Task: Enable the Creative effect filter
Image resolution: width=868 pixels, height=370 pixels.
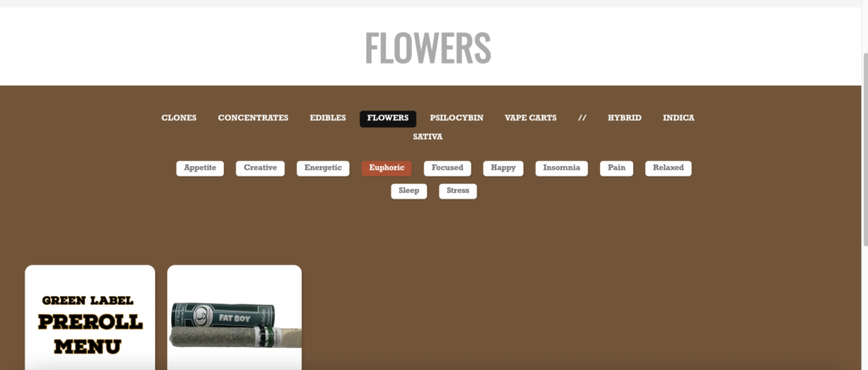Action: pyautogui.click(x=260, y=168)
